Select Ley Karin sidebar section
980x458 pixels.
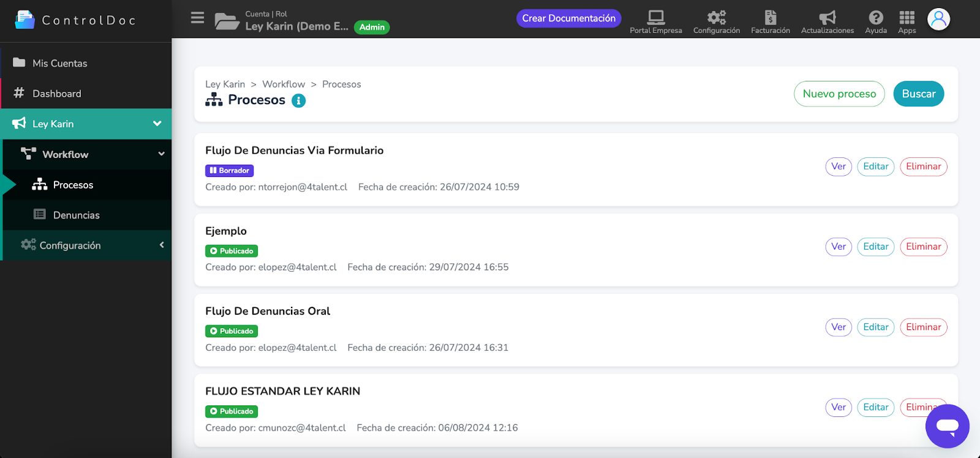pos(86,124)
